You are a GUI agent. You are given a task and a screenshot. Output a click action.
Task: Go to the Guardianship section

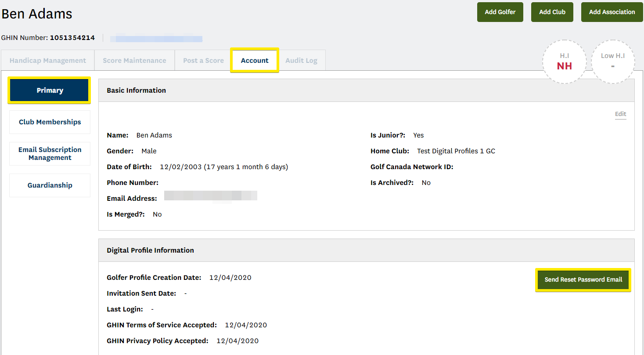tap(50, 185)
